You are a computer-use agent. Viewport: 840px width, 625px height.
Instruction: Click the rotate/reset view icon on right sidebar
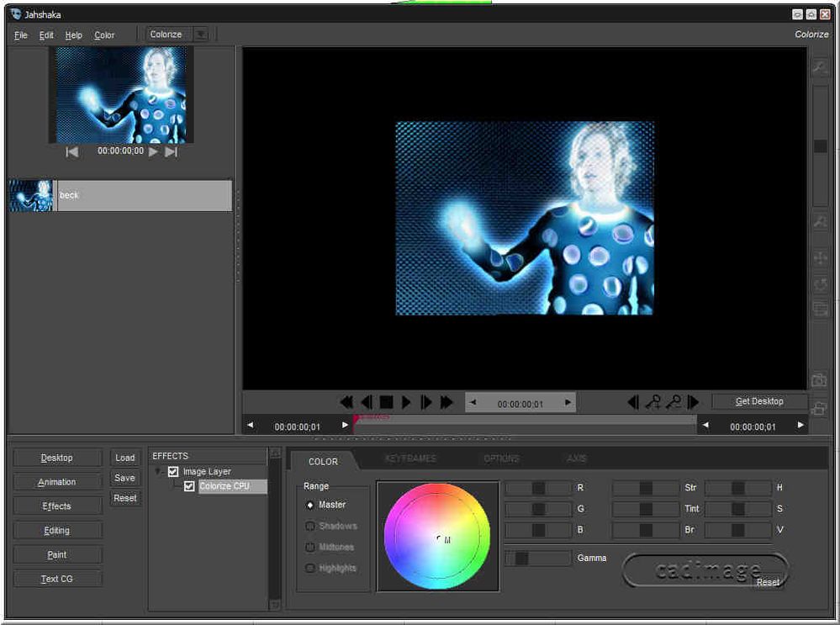820,284
